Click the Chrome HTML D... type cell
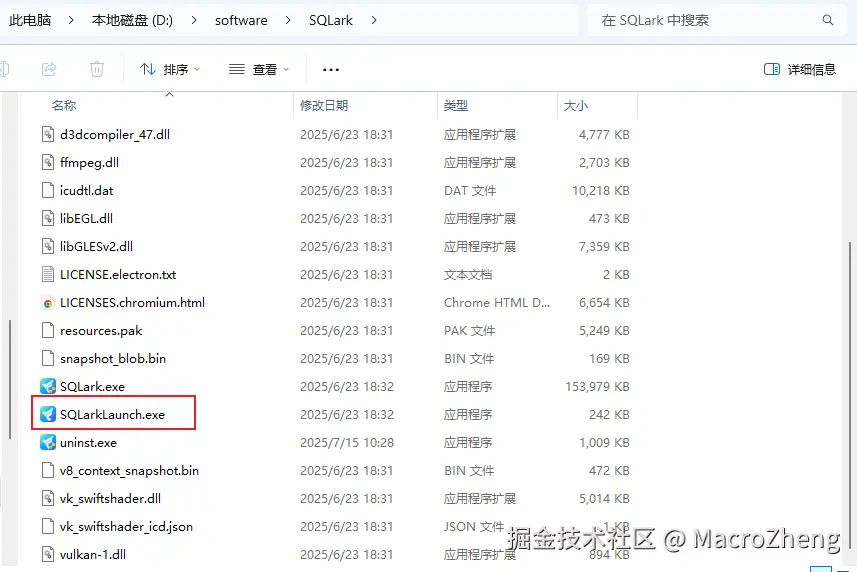Screen dimensions: 857x572 click(497, 303)
